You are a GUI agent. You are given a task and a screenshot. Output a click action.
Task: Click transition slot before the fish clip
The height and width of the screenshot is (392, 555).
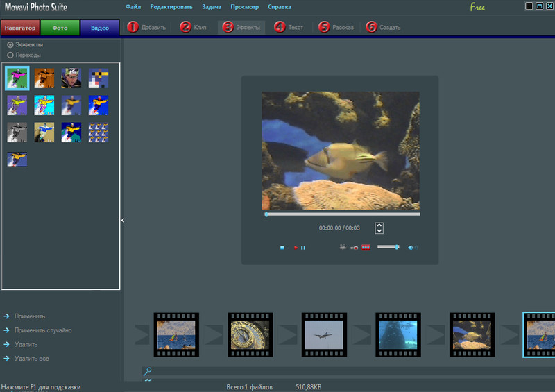pos(436,334)
